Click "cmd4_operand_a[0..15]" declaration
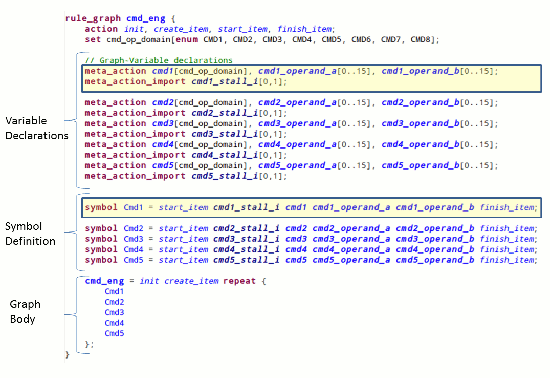 (314, 144)
